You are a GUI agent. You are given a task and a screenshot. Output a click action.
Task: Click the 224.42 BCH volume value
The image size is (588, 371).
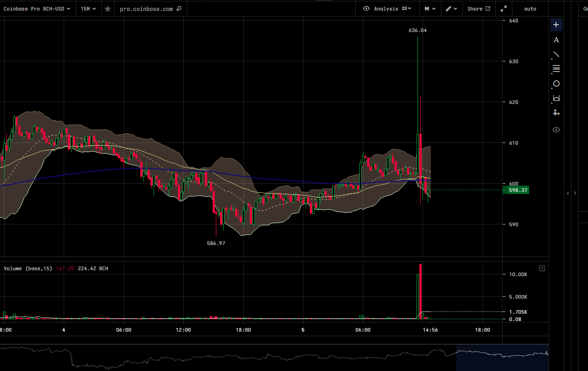pos(93,268)
